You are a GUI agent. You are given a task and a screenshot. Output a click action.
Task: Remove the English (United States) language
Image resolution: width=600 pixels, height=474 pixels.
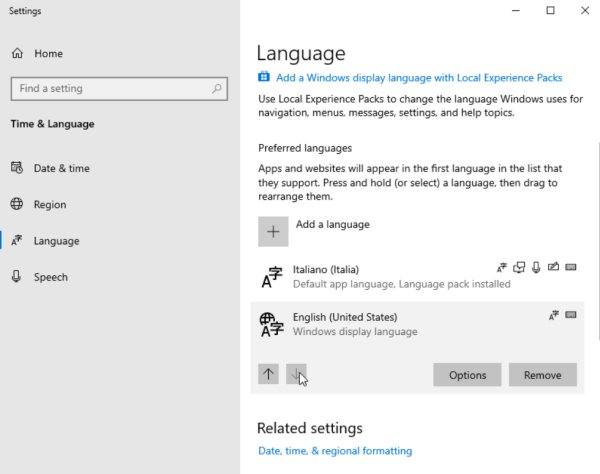(543, 375)
